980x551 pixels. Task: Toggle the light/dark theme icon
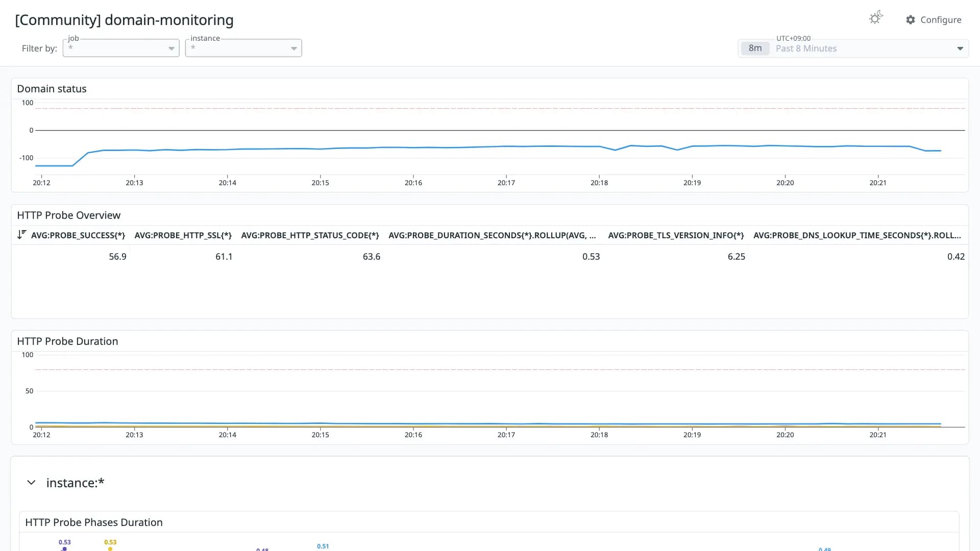(876, 18)
